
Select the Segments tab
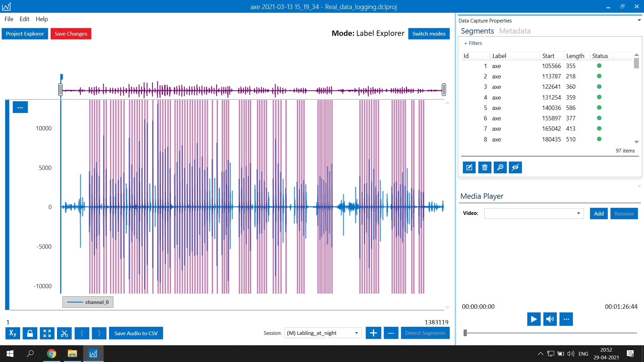477,31
